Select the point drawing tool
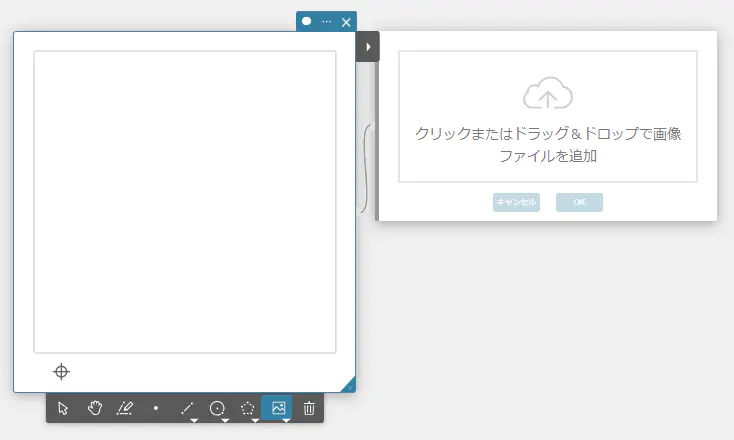 pos(156,408)
